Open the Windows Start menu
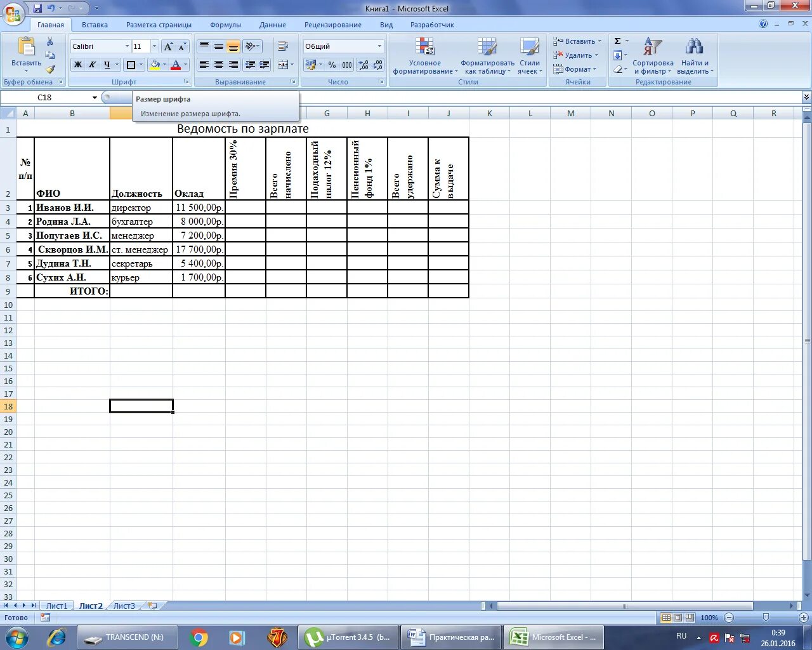The width and height of the screenshot is (812, 650). click(16, 637)
